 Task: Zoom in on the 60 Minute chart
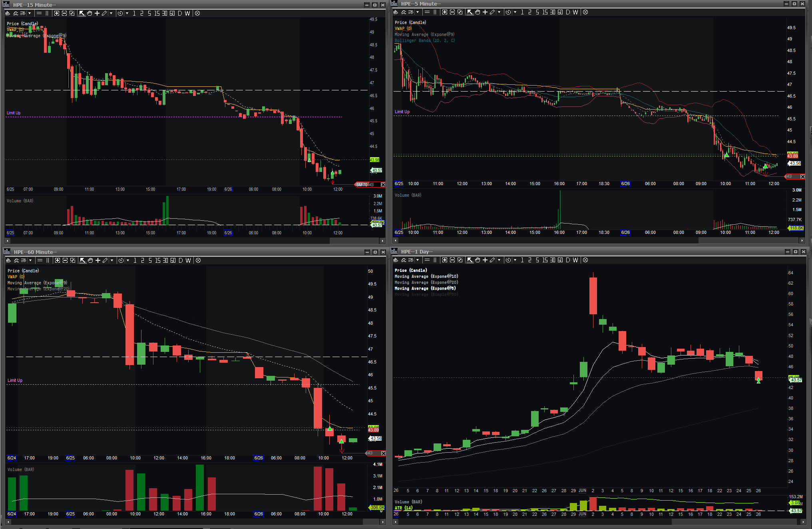pyautogui.click(x=57, y=260)
